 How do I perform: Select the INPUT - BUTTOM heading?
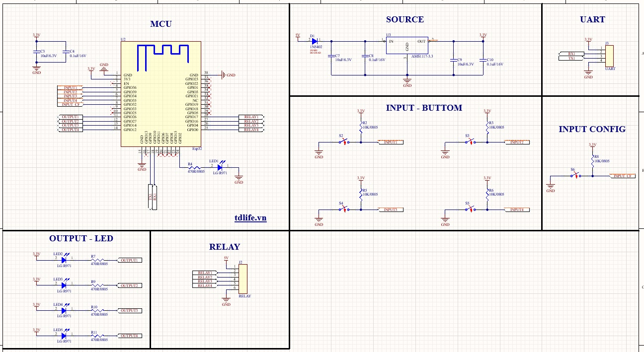pyautogui.click(x=424, y=108)
